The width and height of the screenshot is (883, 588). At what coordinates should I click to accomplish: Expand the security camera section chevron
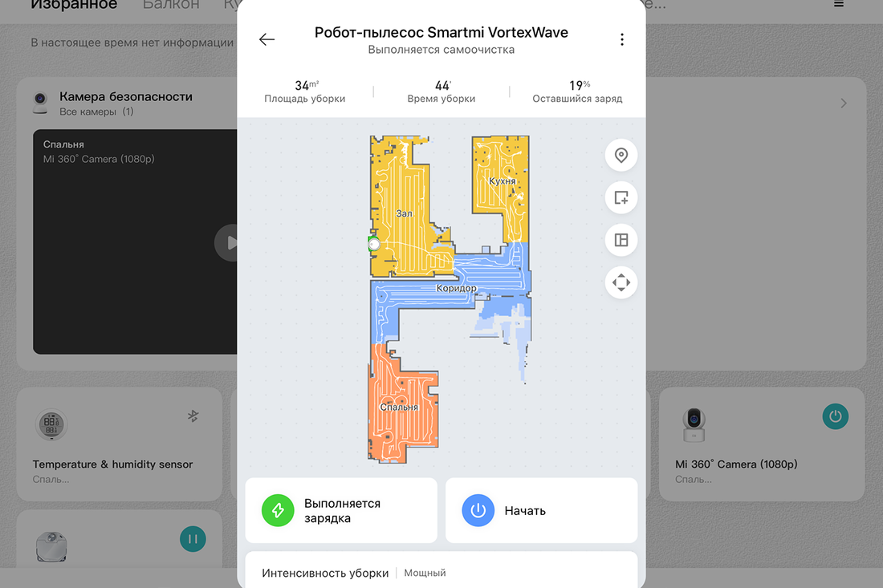843,103
